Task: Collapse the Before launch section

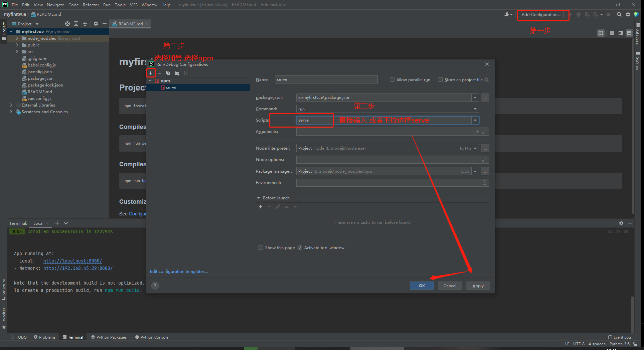Action: tap(259, 198)
